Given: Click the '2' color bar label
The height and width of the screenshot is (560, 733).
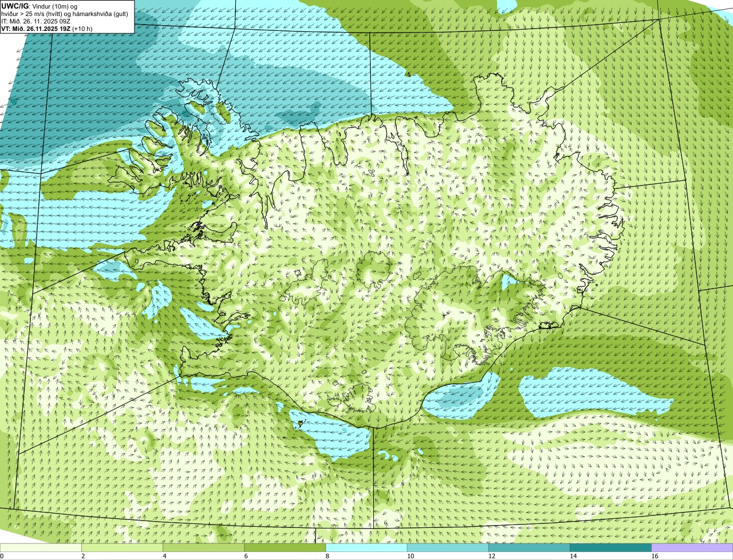Looking at the screenshot, I should 83,556.
